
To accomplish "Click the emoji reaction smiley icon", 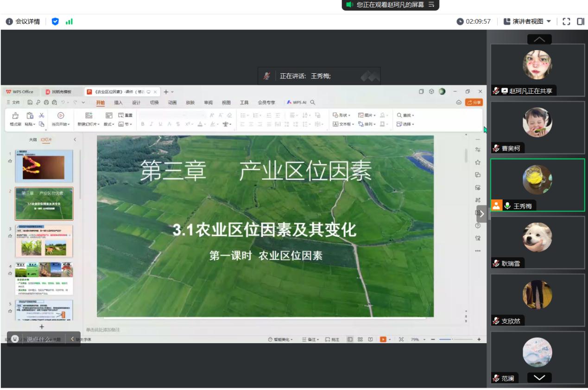I will (x=15, y=339).
